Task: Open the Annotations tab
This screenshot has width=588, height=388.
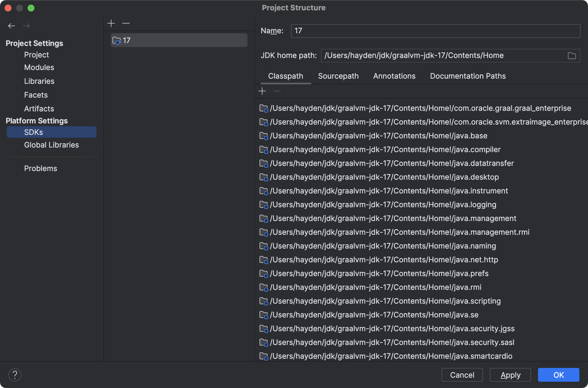Action: point(394,76)
